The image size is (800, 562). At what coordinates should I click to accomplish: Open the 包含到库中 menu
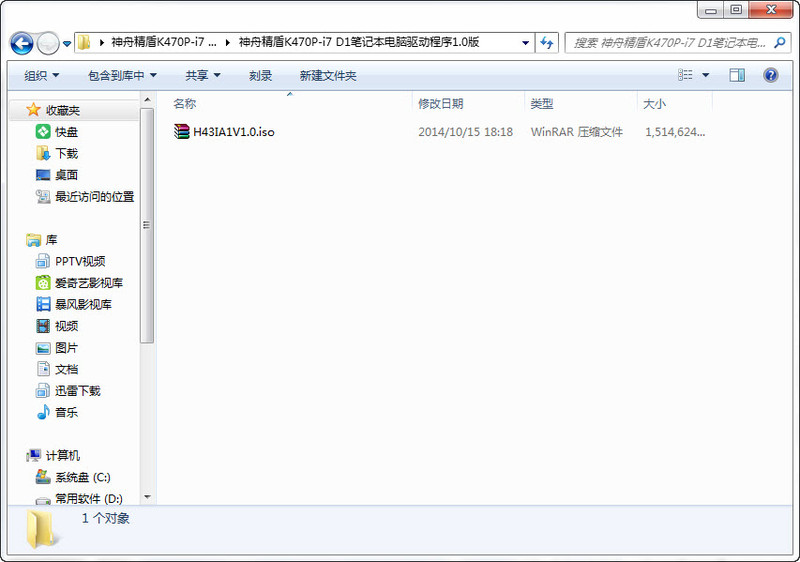pos(122,75)
